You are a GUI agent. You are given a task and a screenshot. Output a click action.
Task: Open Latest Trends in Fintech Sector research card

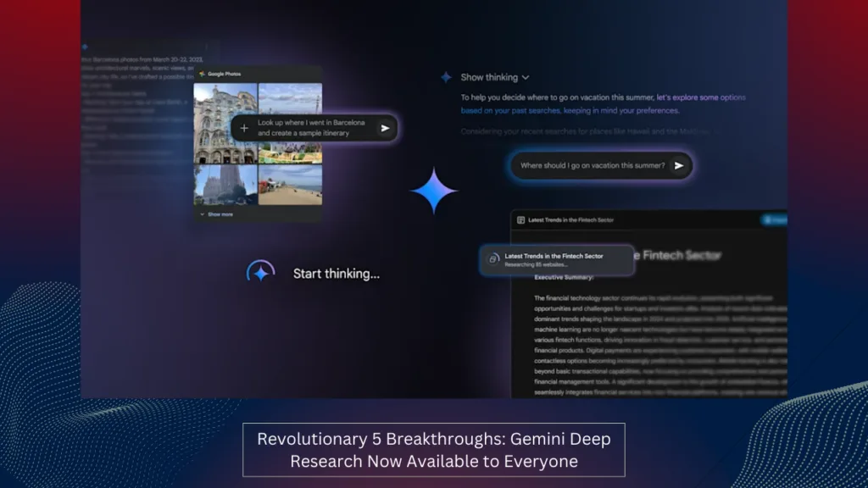557,260
